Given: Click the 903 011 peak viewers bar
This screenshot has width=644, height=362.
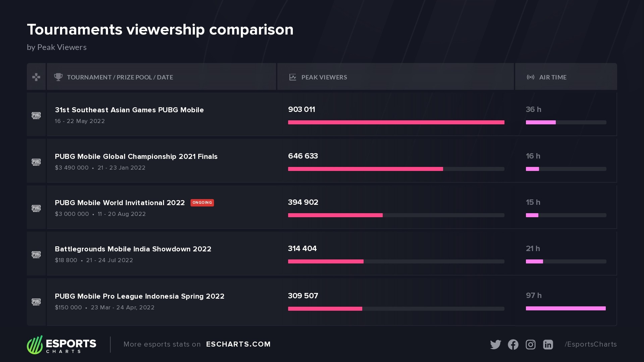Looking at the screenshot, I should tap(396, 122).
